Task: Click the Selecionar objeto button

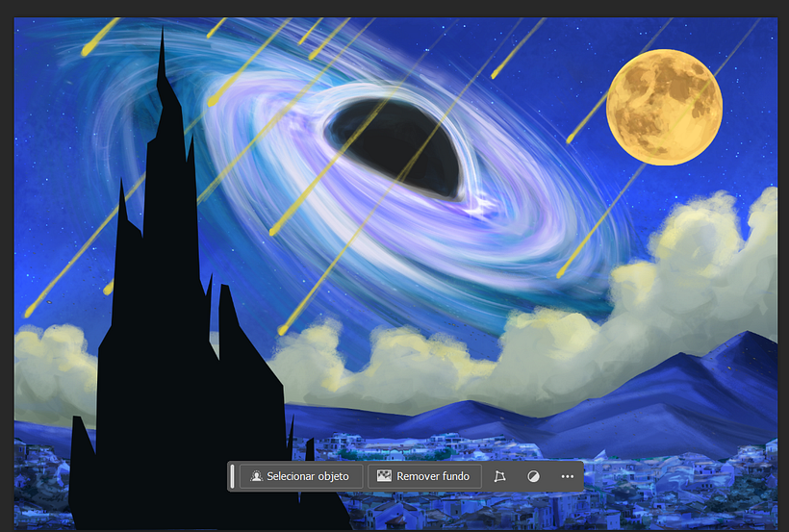Action: (x=300, y=476)
